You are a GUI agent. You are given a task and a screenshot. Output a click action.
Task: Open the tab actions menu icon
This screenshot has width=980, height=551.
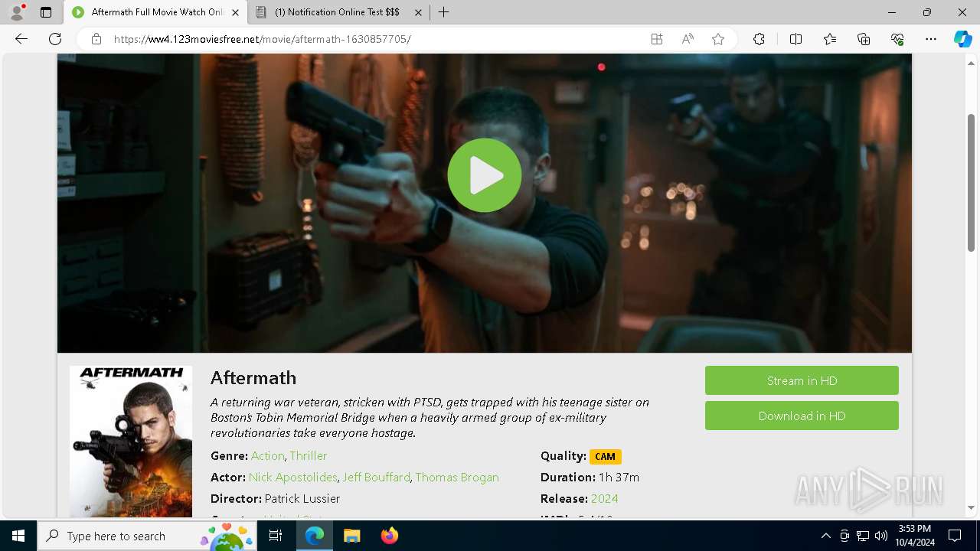coord(46,12)
